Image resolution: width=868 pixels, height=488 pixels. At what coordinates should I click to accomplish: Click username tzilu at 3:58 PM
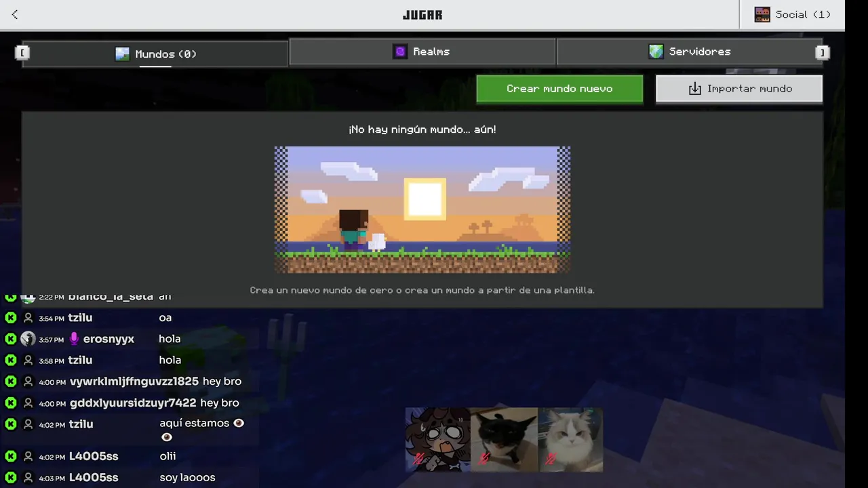pyautogui.click(x=80, y=360)
